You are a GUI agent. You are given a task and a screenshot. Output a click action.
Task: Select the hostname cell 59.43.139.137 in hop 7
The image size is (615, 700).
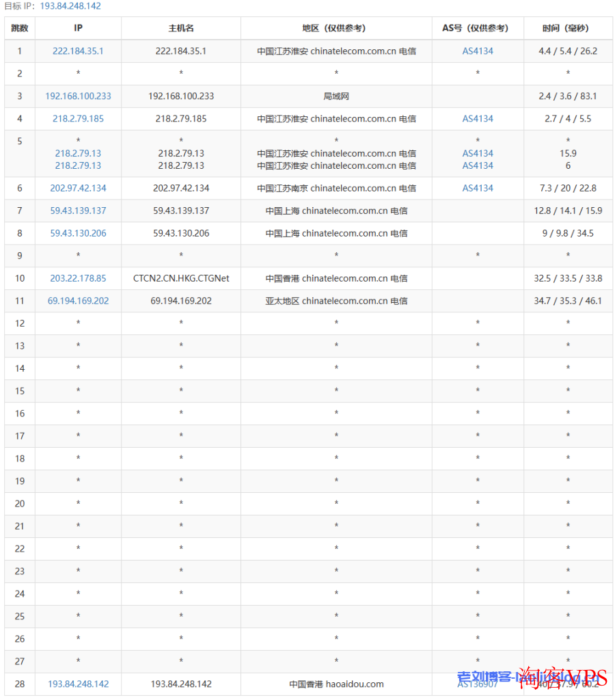coord(181,211)
